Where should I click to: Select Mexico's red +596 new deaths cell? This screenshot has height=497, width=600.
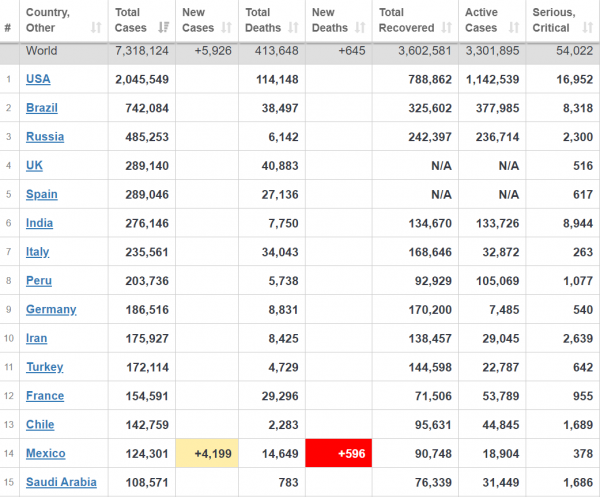click(339, 453)
